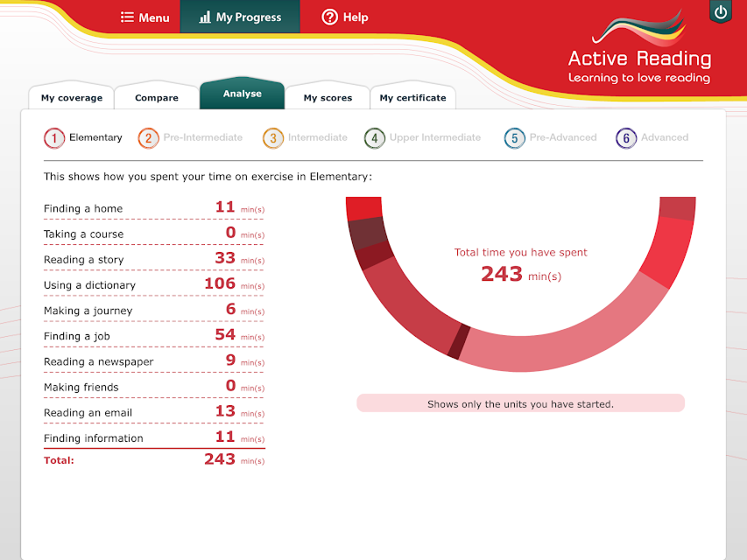Select level 5 Pre-Advanced circle icon
The width and height of the screenshot is (747, 560).
click(515, 138)
